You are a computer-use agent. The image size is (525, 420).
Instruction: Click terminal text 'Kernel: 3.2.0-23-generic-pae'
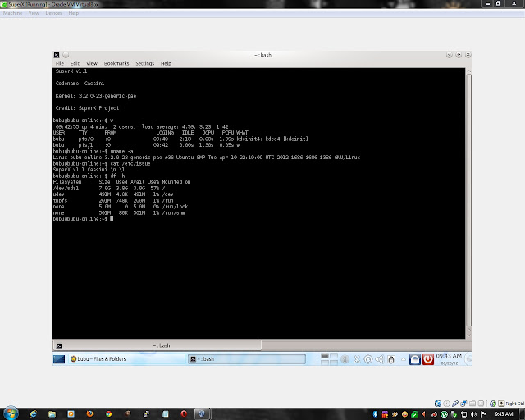point(96,96)
